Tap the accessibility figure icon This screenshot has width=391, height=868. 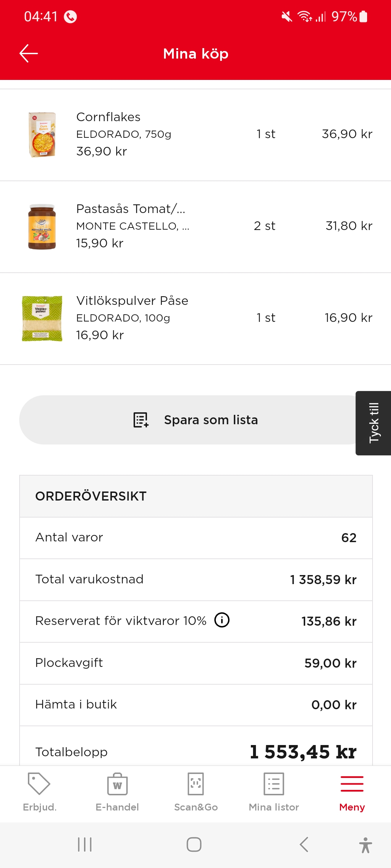click(365, 845)
